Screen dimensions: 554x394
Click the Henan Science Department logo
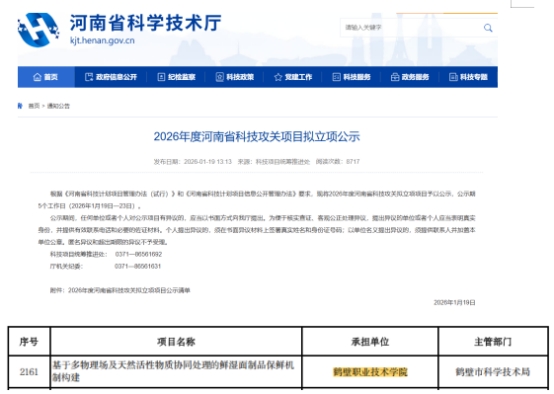click(38, 30)
